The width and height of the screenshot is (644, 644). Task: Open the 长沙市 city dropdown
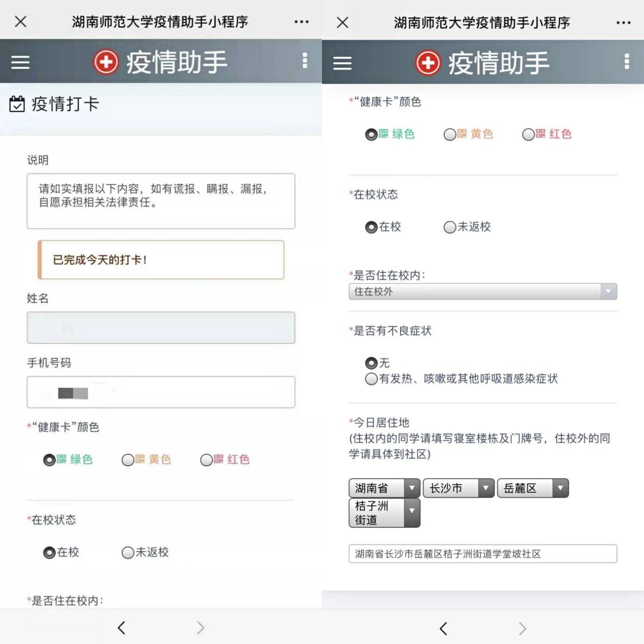point(458,488)
